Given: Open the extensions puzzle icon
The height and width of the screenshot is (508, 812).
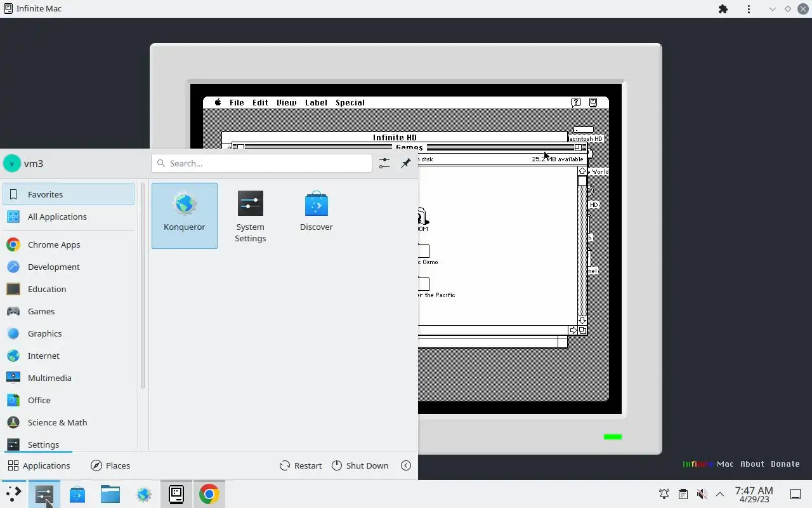Looking at the screenshot, I should pos(723,9).
